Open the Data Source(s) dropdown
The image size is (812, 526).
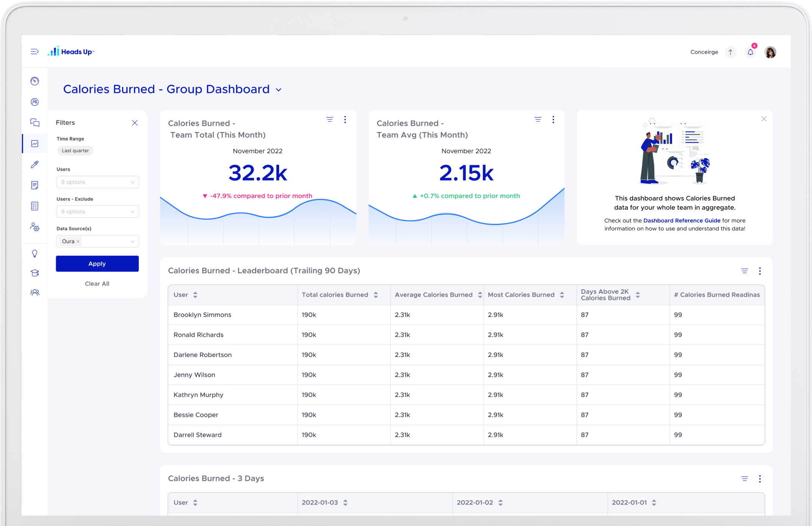click(x=98, y=241)
